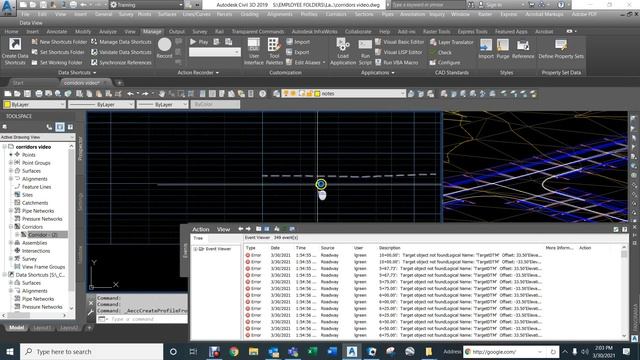The width and height of the screenshot is (640, 360).
Task: Select corridors video drawing tab
Action: 82,82
